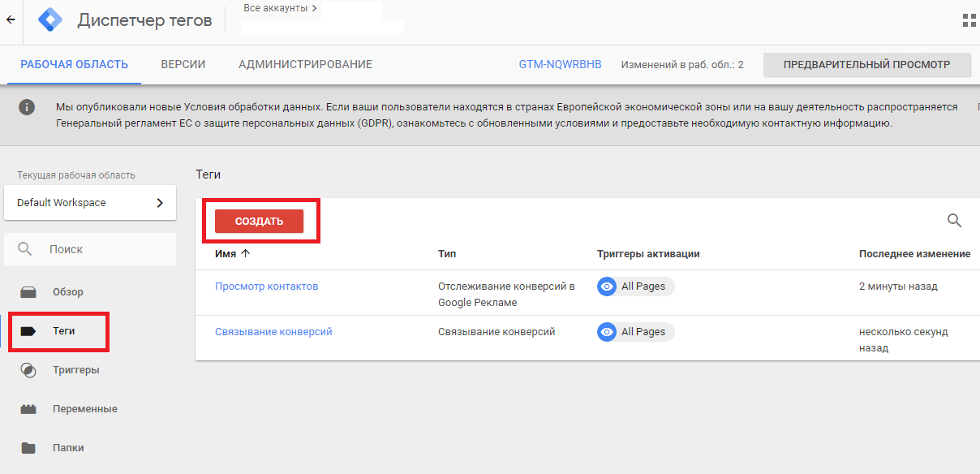Click the info icon in notification banner

point(27,107)
